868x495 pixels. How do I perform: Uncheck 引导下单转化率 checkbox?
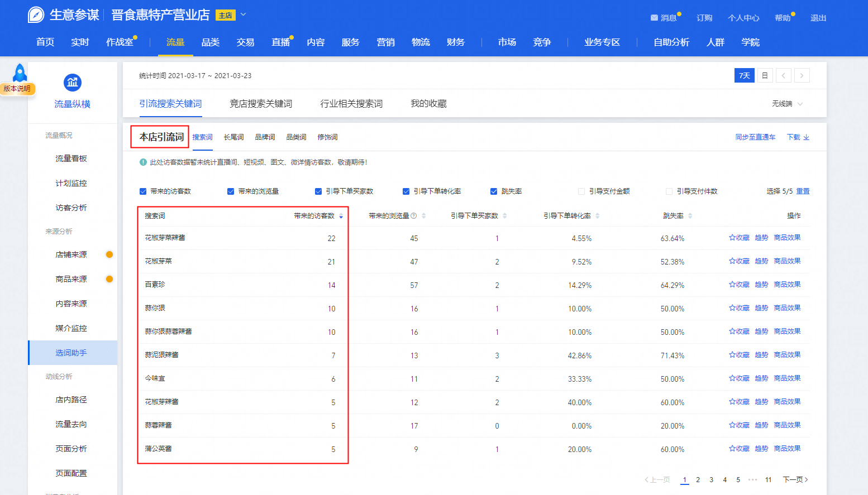pos(406,191)
